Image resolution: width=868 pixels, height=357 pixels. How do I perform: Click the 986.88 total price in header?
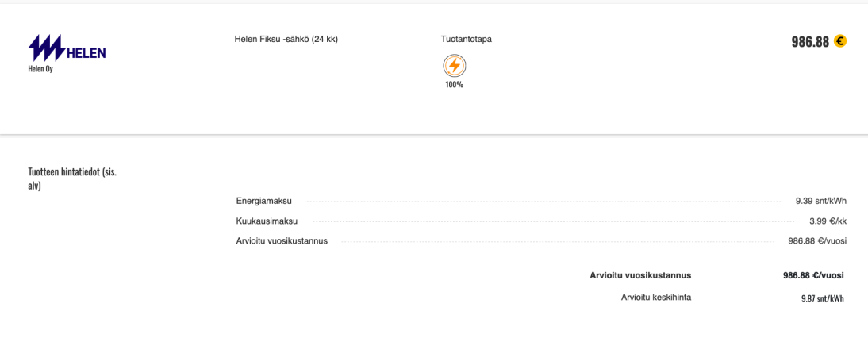pos(810,41)
